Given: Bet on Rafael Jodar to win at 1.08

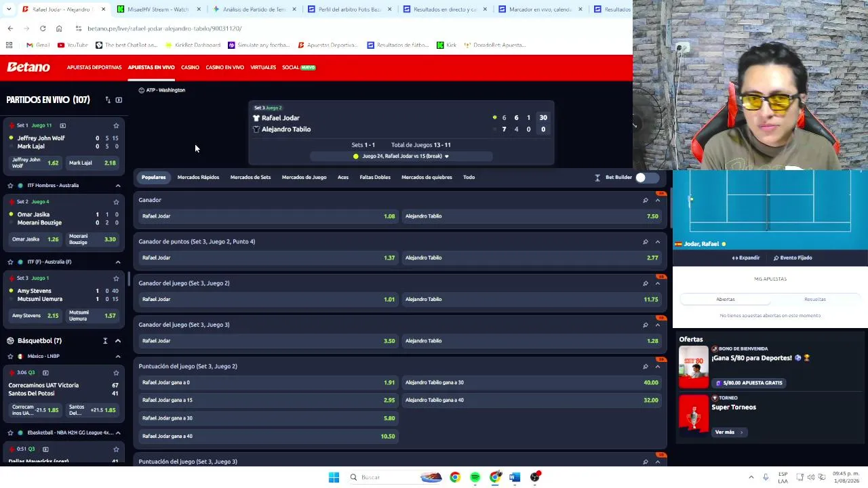Looking at the screenshot, I should point(268,216).
